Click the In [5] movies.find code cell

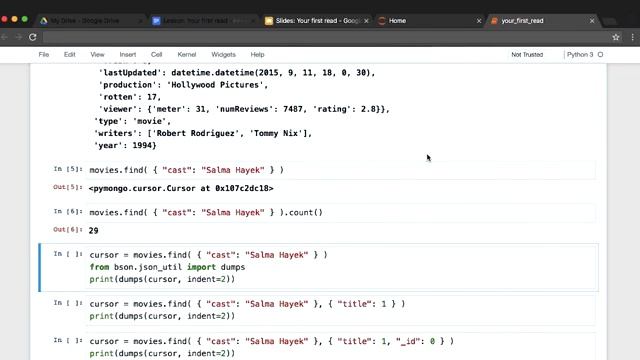coord(342,170)
